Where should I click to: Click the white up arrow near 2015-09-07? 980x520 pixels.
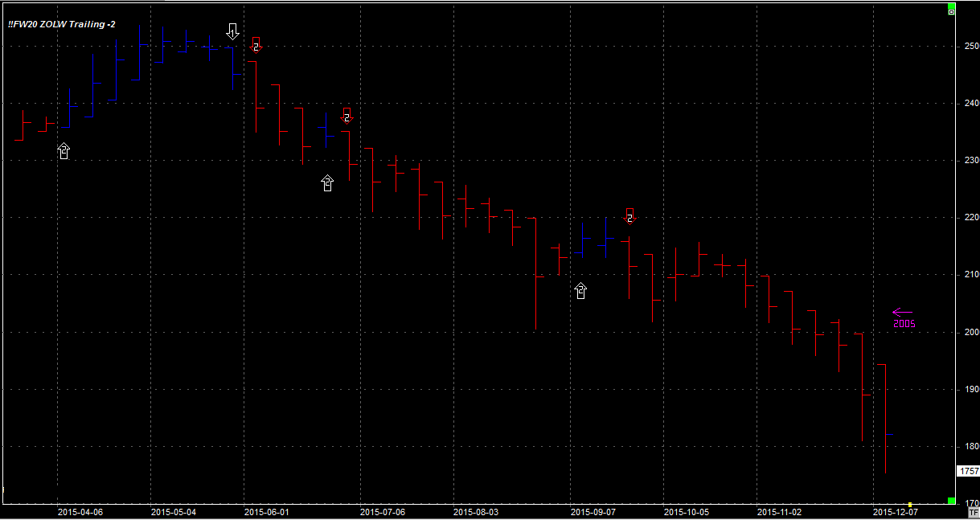point(580,291)
